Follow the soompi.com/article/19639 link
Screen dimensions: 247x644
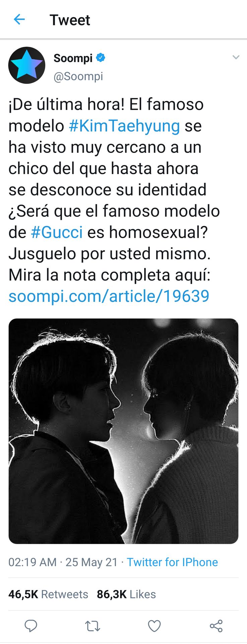coord(109,296)
